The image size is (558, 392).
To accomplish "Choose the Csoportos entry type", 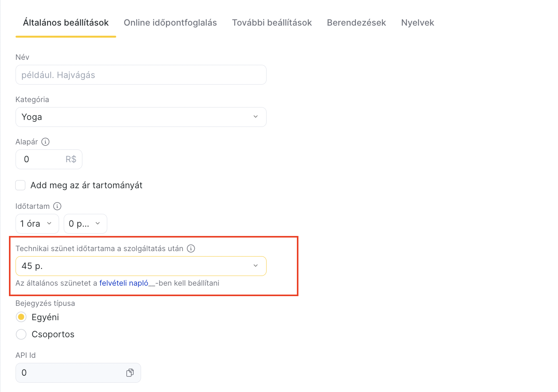I will (21, 334).
